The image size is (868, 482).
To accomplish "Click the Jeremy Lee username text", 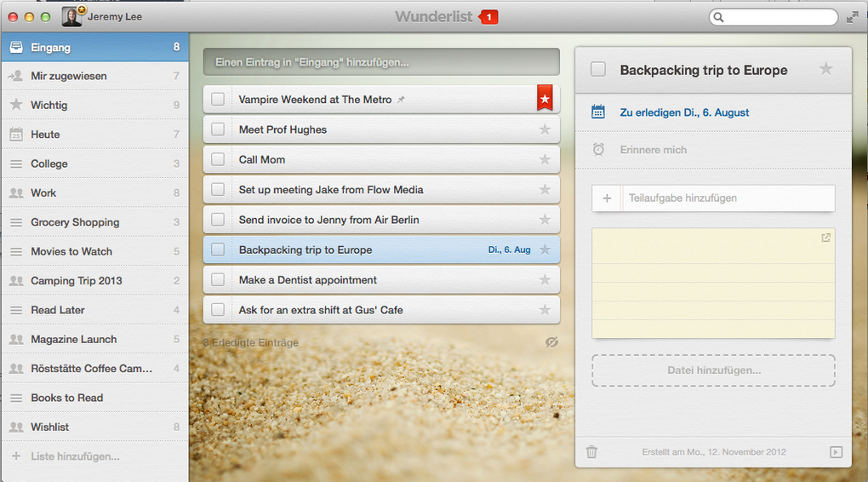I will 115,17.
